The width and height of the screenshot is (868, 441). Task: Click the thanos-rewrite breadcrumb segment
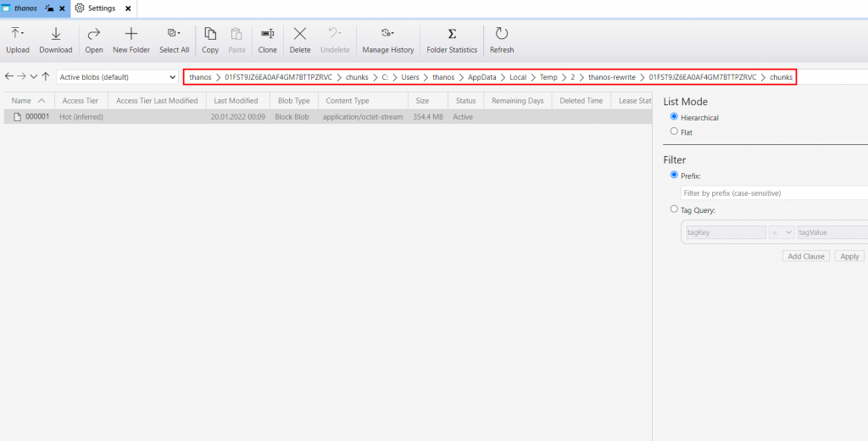click(x=612, y=77)
